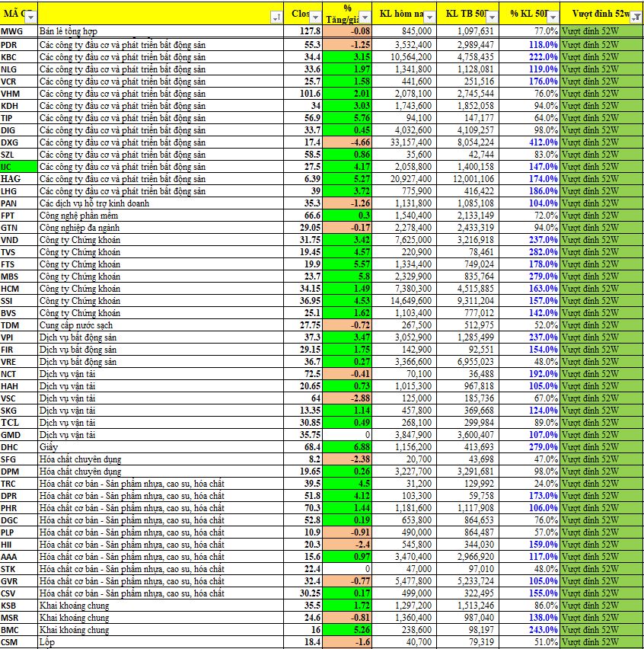Select the GMD ticker cell
The image size is (644, 649).
18,435
